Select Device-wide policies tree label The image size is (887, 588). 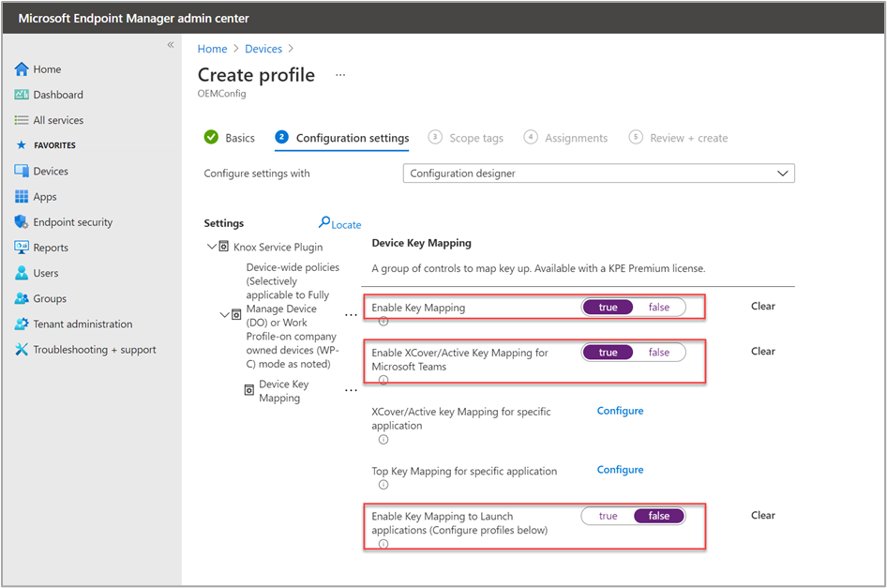point(293,315)
